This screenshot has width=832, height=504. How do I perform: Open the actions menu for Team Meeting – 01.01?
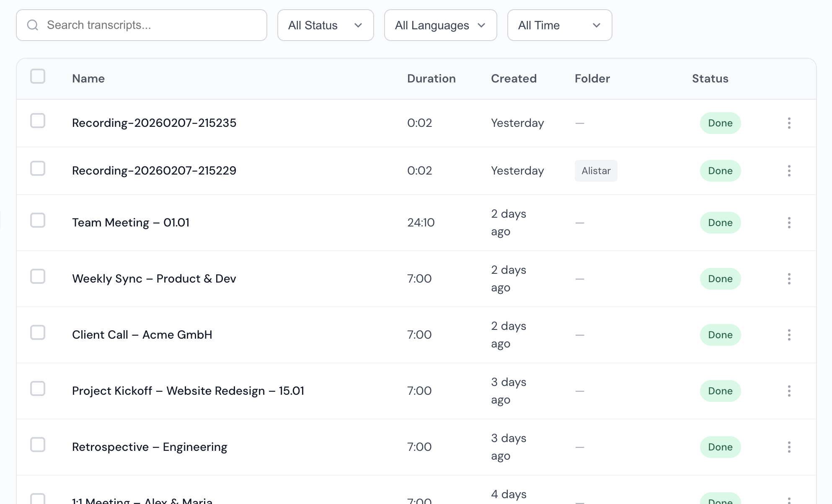coord(789,222)
